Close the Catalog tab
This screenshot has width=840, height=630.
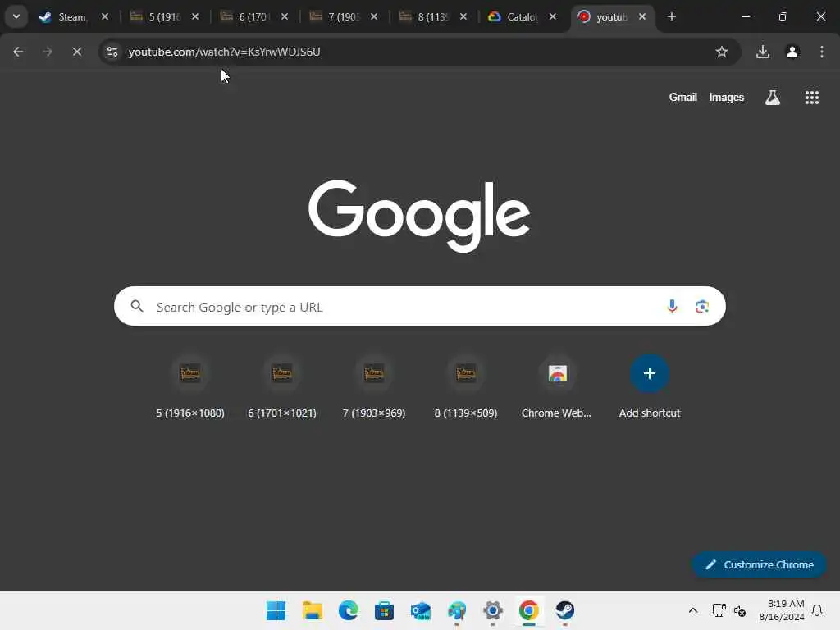click(553, 17)
